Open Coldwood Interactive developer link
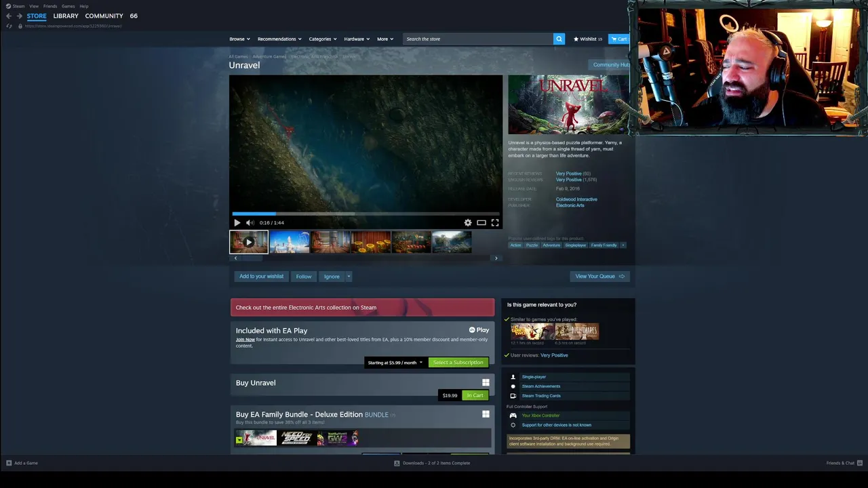The height and width of the screenshot is (488, 868). coord(576,199)
